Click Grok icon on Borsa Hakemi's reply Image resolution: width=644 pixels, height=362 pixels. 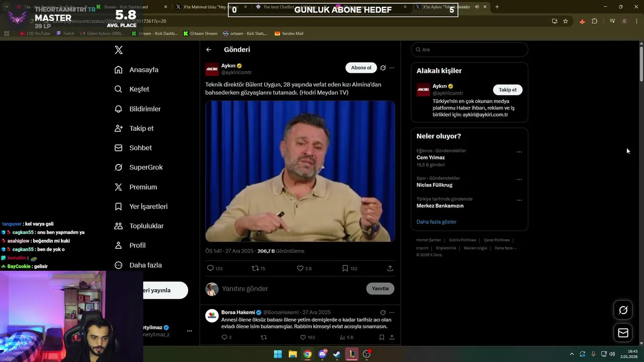[383, 312]
